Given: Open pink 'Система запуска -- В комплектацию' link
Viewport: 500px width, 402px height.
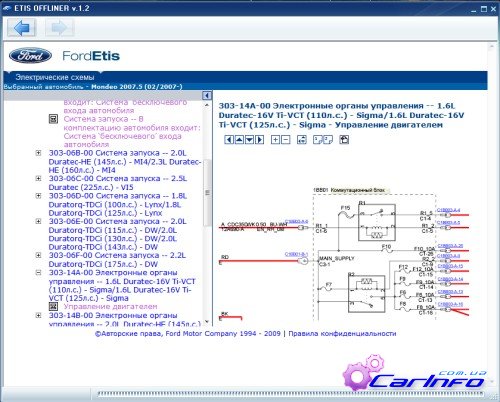Looking at the screenshot, I should coord(132,132).
